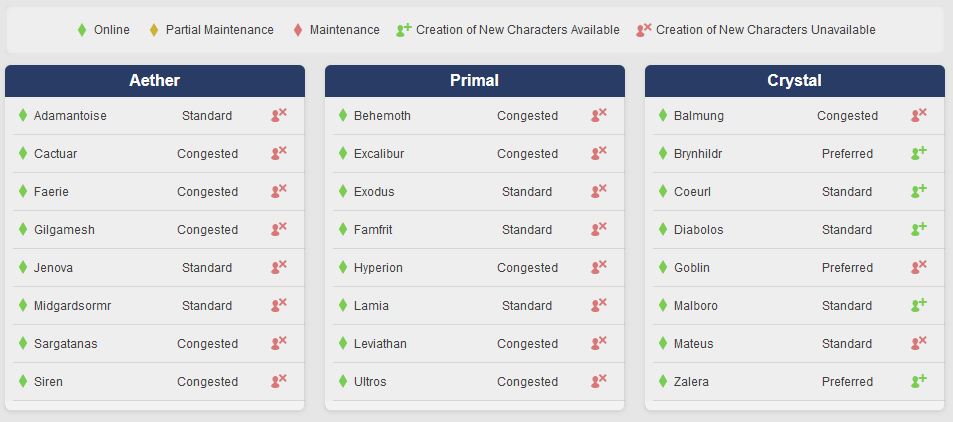Viewport: 953px width, 422px height.
Task: Click Coeurl's character creation available icon
Action: coord(918,192)
